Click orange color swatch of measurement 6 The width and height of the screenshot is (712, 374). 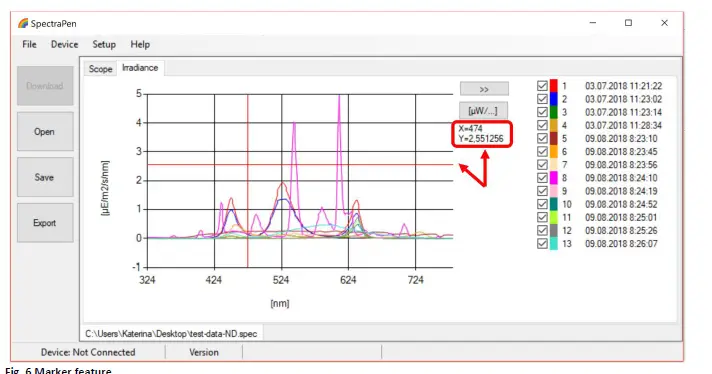[554, 152]
